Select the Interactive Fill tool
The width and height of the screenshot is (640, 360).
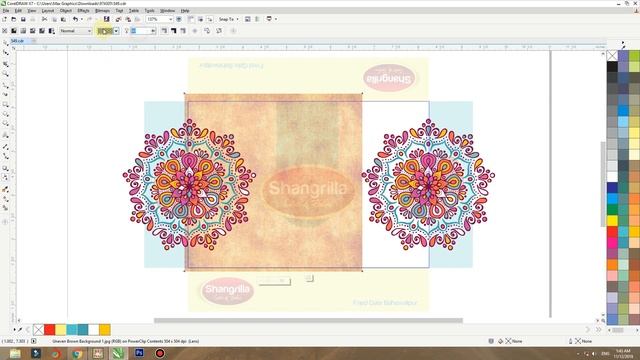coord(5,199)
